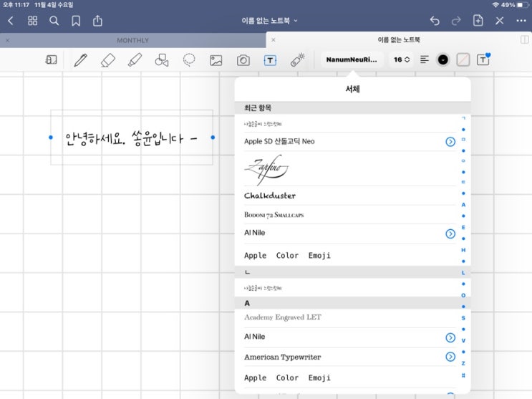Select the Shapes tool
This screenshot has height=399, width=532.
162,60
